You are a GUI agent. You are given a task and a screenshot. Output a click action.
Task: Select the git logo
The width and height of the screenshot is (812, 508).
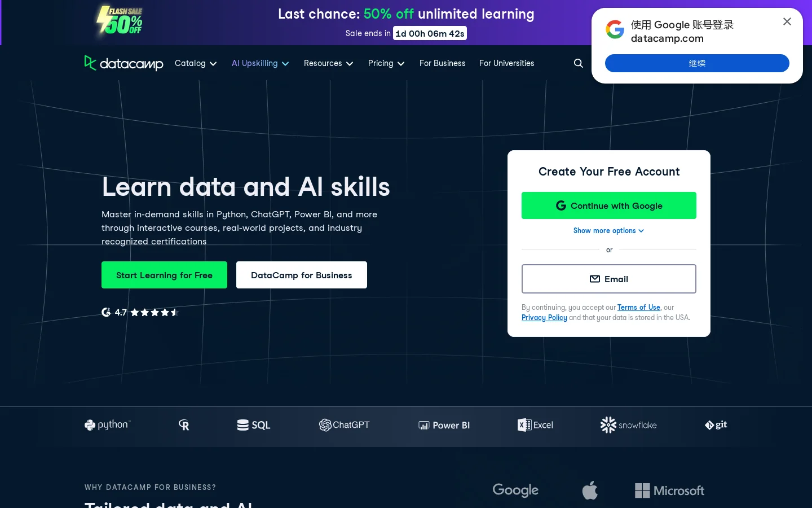[x=716, y=425]
